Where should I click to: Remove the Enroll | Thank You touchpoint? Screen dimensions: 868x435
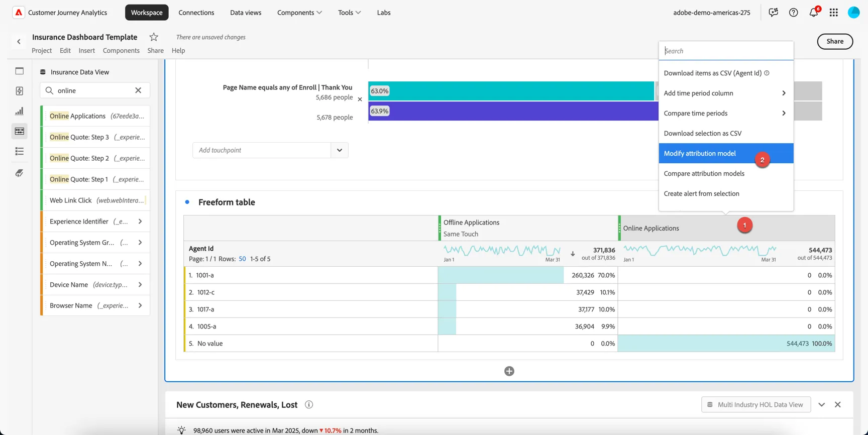click(x=360, y=99)
